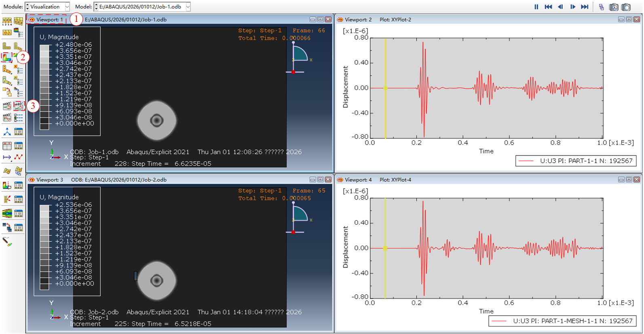Click the stream contour tool icon

pos(7,213)
